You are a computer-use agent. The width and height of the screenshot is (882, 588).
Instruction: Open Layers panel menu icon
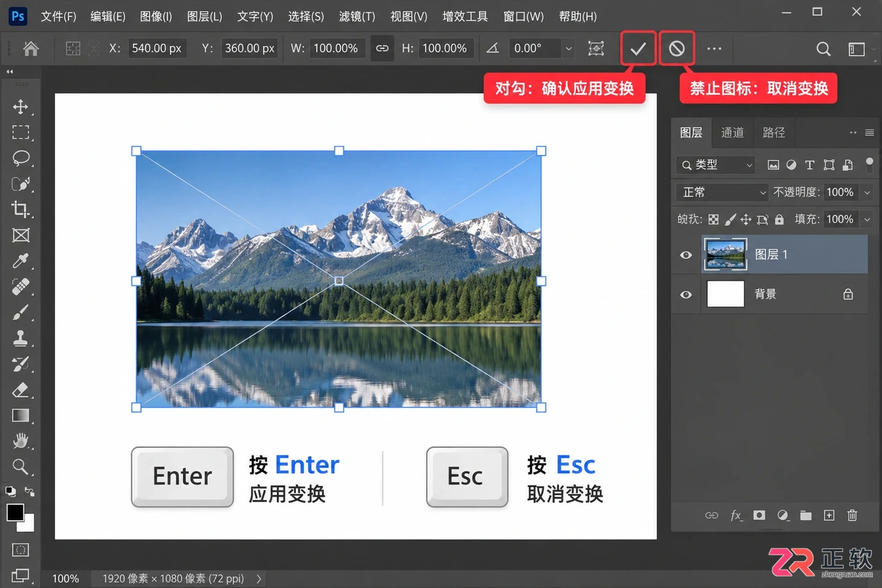[x=869, y=132]
